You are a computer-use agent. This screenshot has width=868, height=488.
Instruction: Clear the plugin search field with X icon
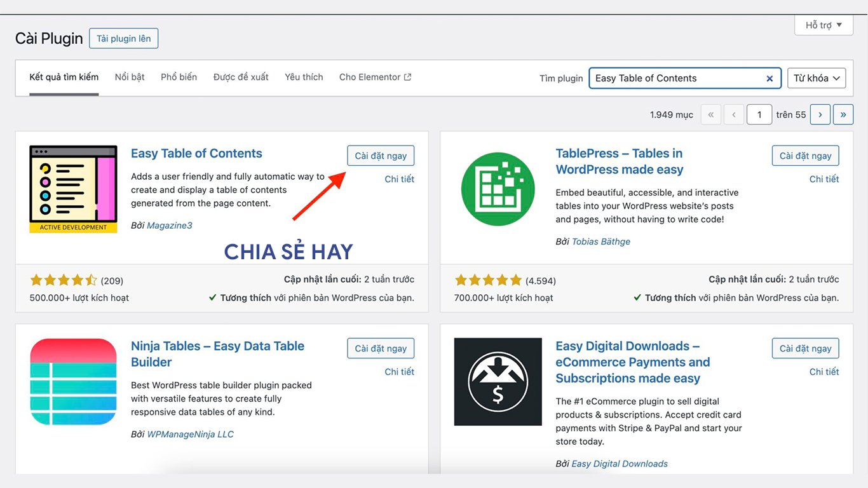770,78
